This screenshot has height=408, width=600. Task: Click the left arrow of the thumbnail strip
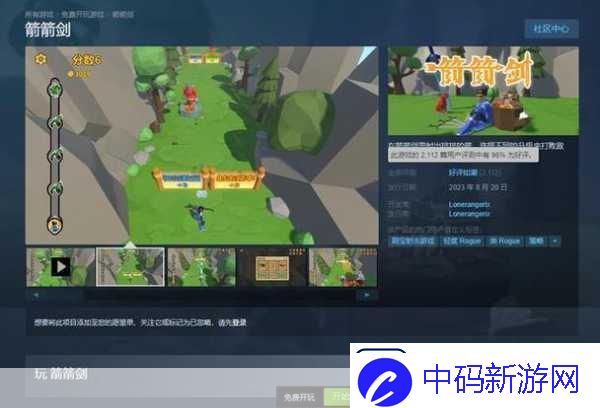[x=36, y=295]
